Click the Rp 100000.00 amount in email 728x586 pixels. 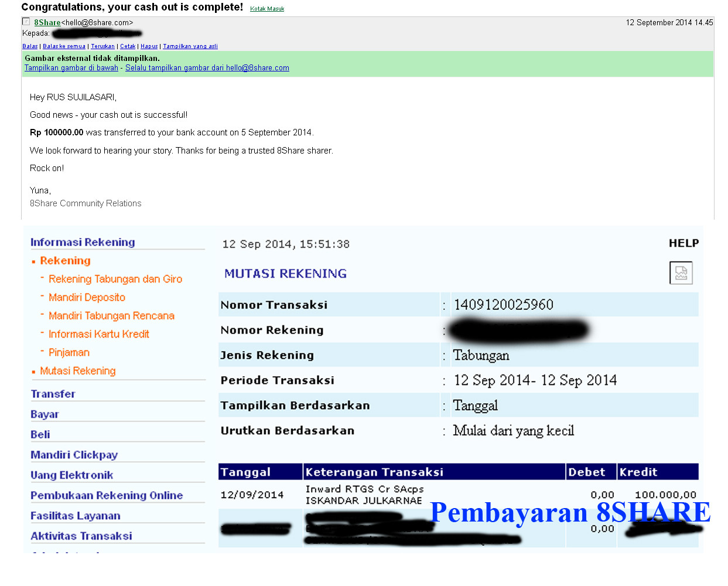(x=56, y=132)
